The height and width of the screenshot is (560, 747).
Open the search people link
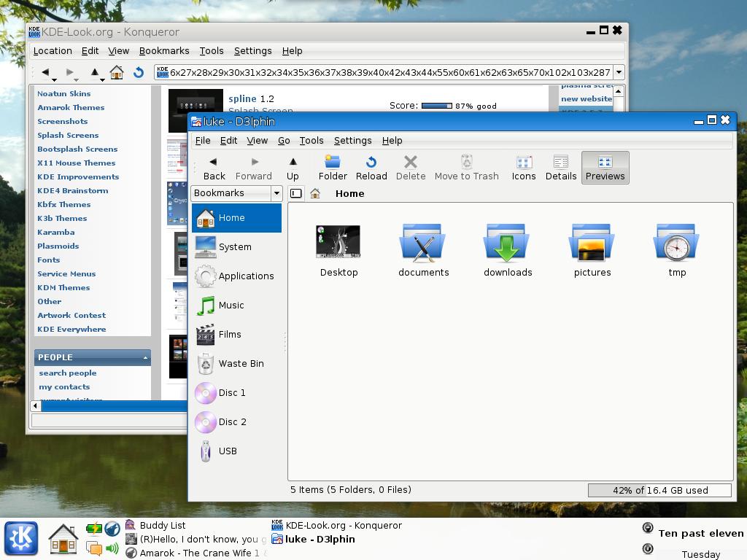click(x=68, y=373)
